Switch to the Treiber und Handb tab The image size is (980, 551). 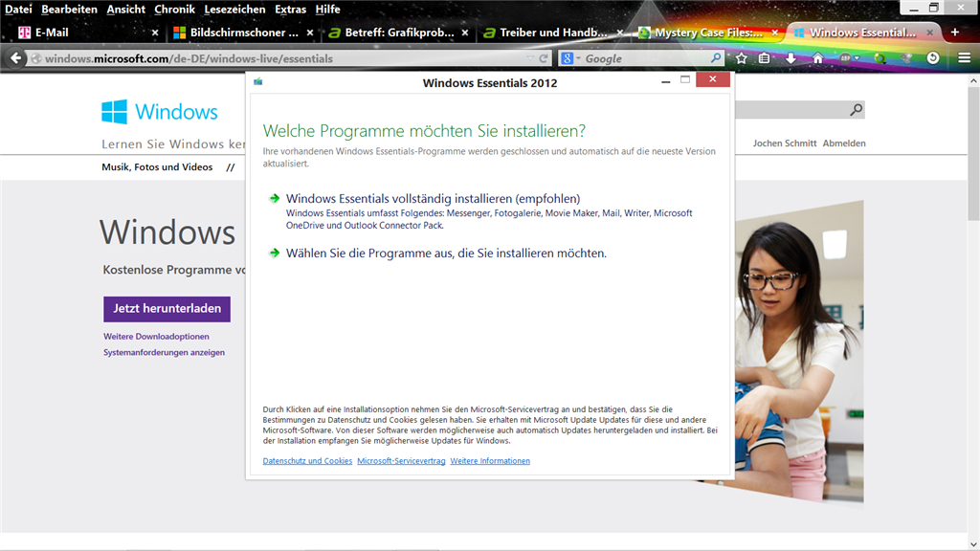pyautogui.click(x=553, y=33)
